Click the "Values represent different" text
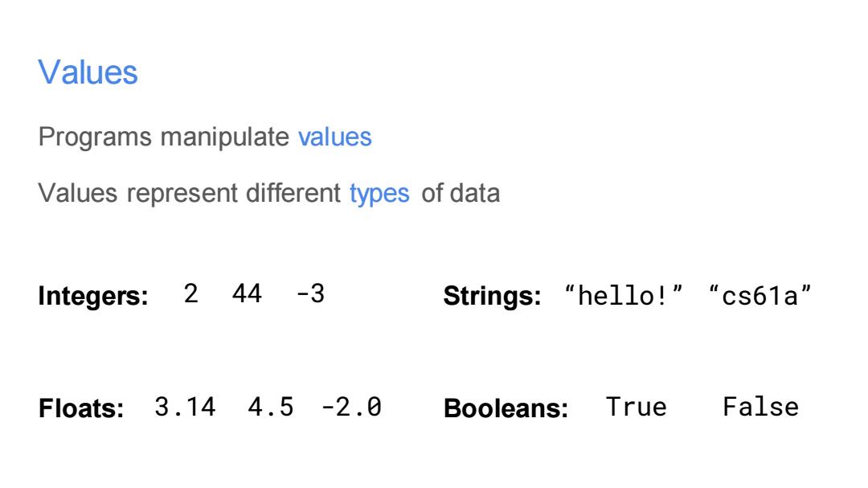 coord(190,194)
